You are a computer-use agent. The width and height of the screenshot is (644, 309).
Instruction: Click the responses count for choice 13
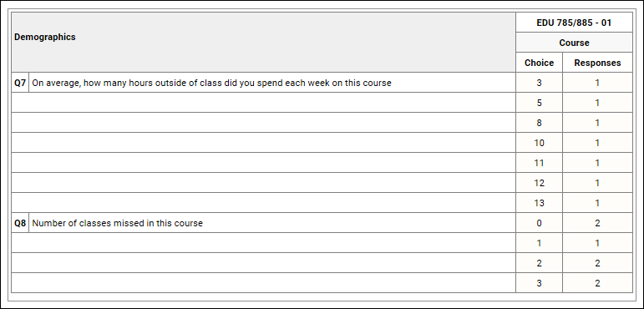597,203
